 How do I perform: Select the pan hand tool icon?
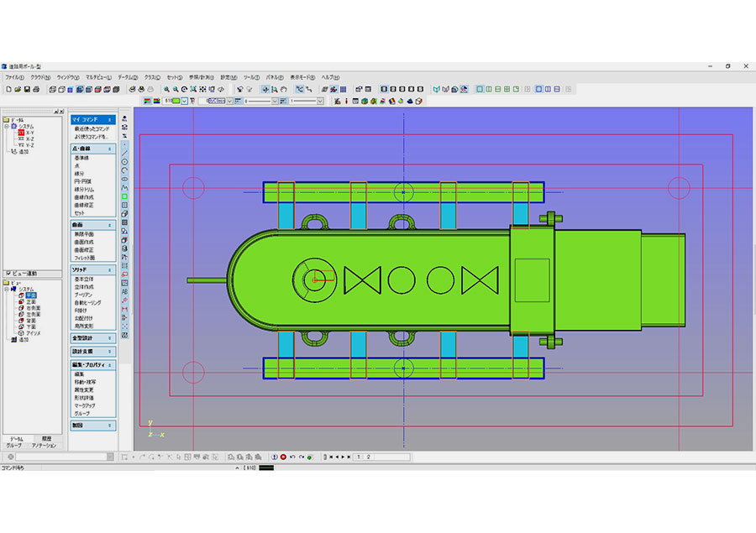pos(285,88)
